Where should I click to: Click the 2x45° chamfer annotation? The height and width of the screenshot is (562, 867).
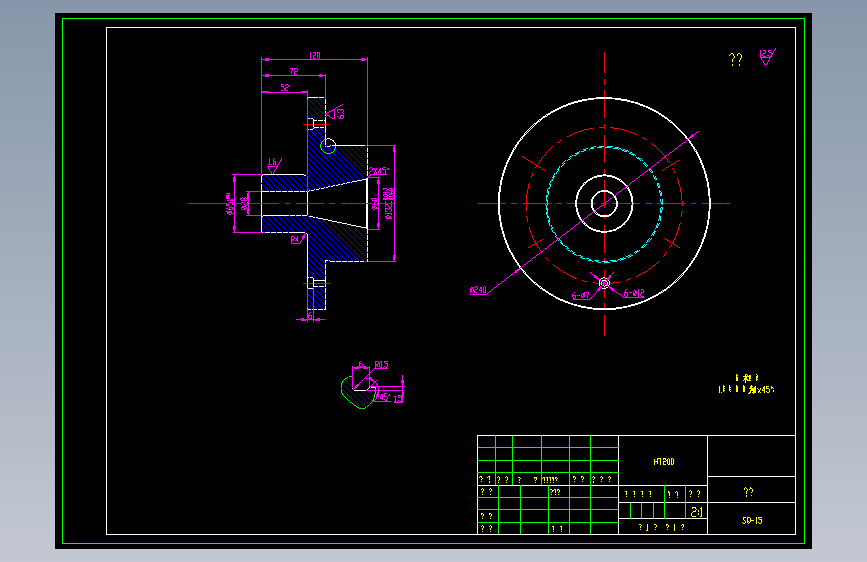coord(379,171)
